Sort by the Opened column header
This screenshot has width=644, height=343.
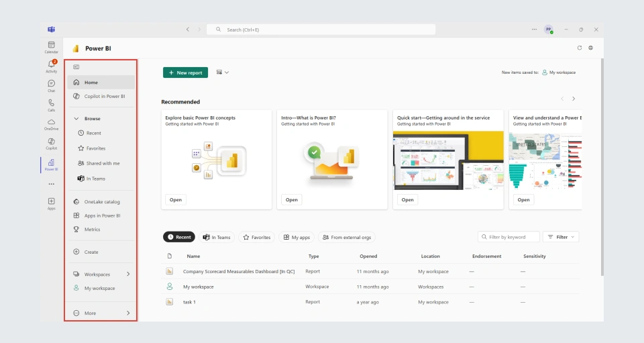pyautogui.click(x=368, y=256)
